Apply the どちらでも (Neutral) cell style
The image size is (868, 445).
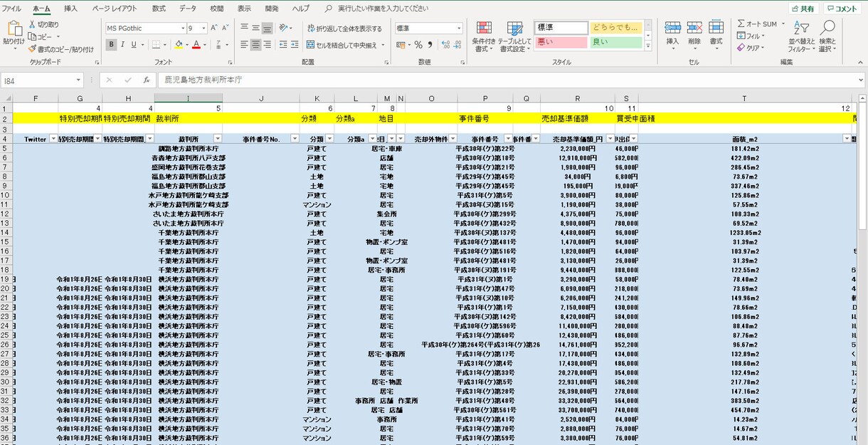616,28
